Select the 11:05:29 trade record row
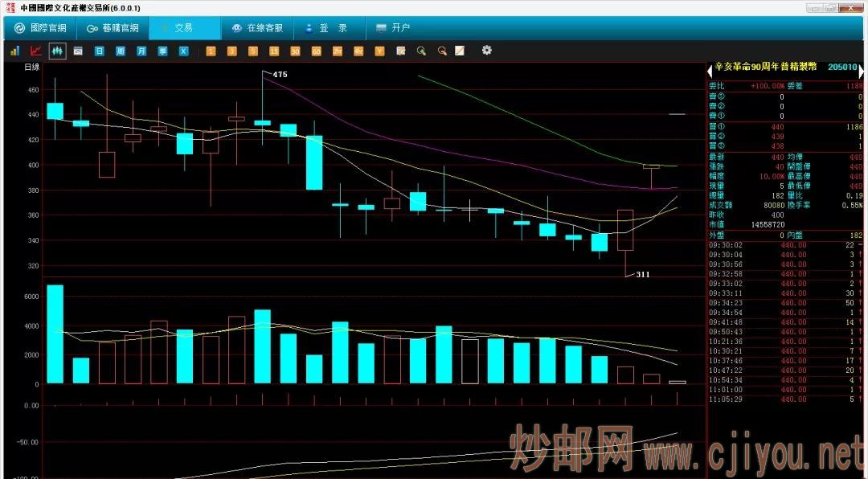Screen dimensions: 868x479 [x=785, y=399]
